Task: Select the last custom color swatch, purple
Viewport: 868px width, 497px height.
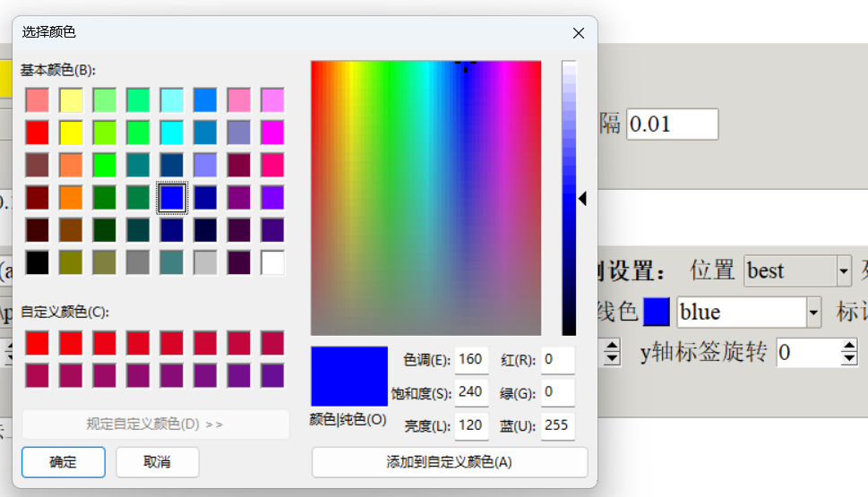Action: coord(272,376)
